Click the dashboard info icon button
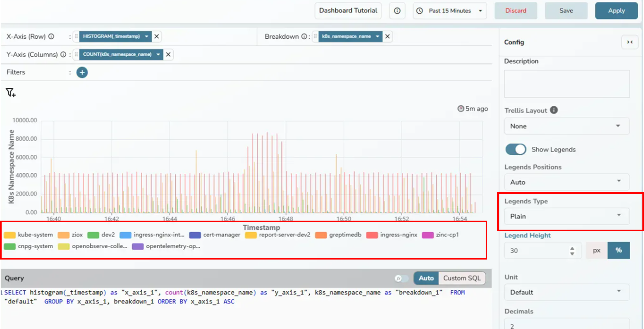The image size is (644, 329). [x=397, y=11]
